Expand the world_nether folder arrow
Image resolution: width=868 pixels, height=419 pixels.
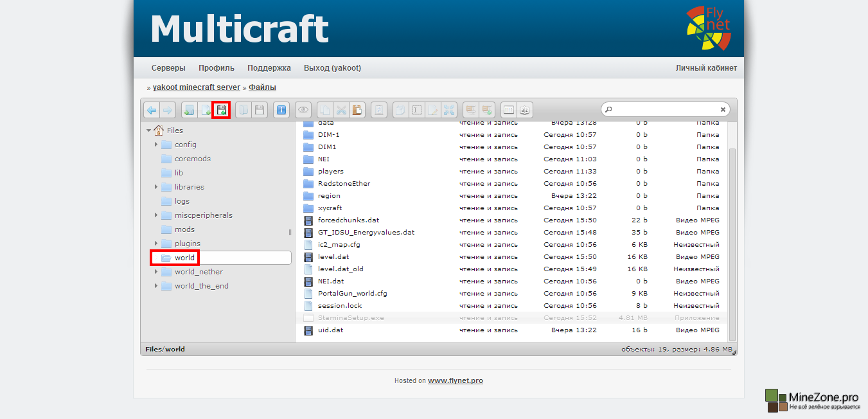click(155, 272)
